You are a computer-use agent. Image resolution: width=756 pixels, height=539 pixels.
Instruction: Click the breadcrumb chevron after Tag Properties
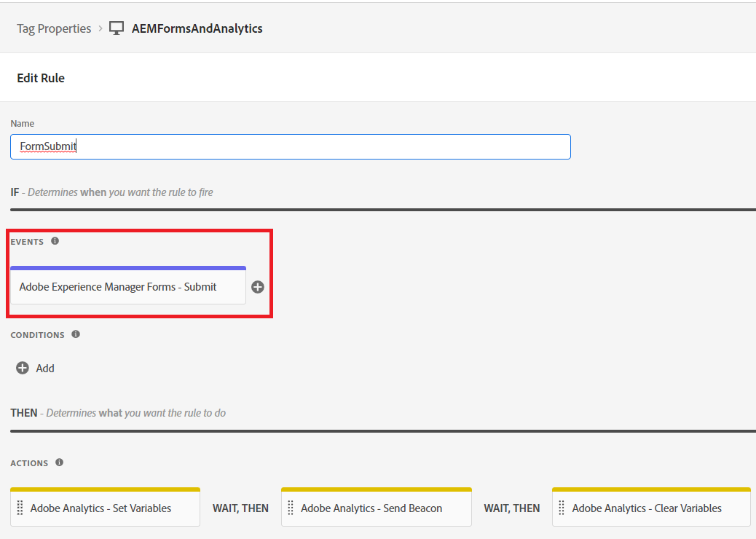tap(101, 28)
